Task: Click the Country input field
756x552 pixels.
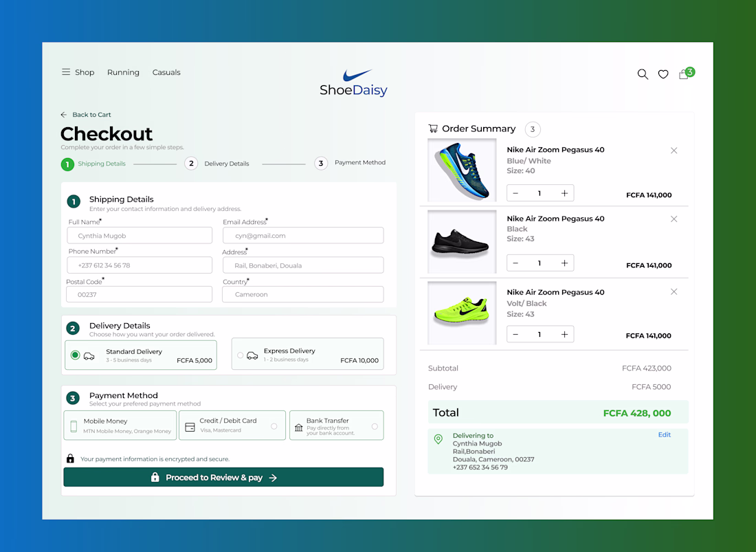Action: [303, 294]
